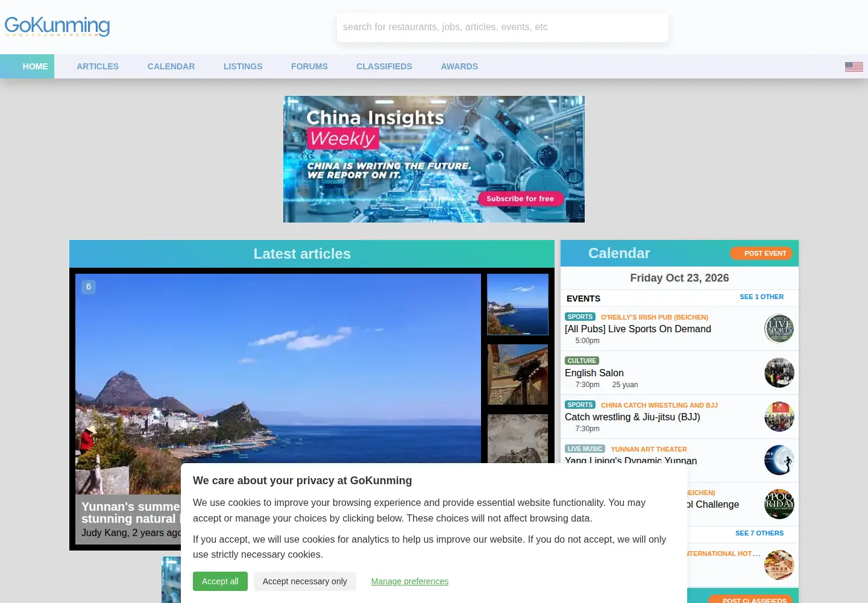This screenshot has height=603, width=868.
Task: Open the GoKunming logo homepage link
Action: (x=57, y=26)
